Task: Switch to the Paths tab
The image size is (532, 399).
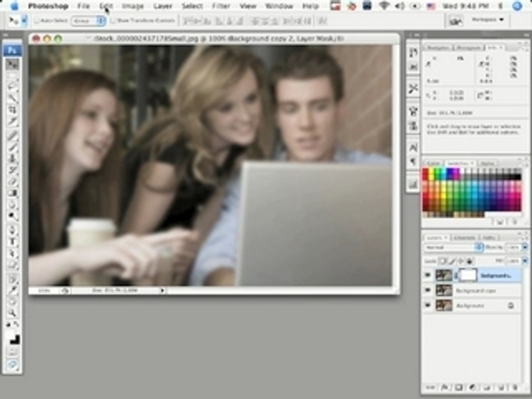Action: [x=489, y=237]
